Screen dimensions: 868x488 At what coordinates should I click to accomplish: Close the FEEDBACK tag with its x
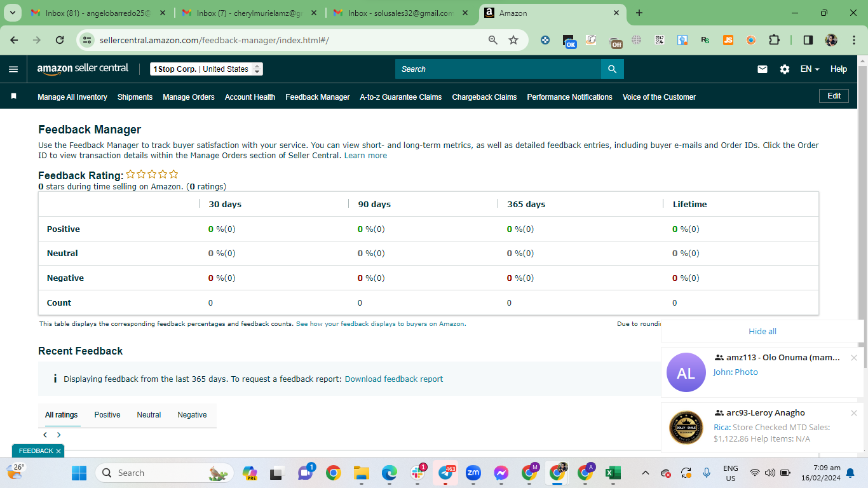58,451
